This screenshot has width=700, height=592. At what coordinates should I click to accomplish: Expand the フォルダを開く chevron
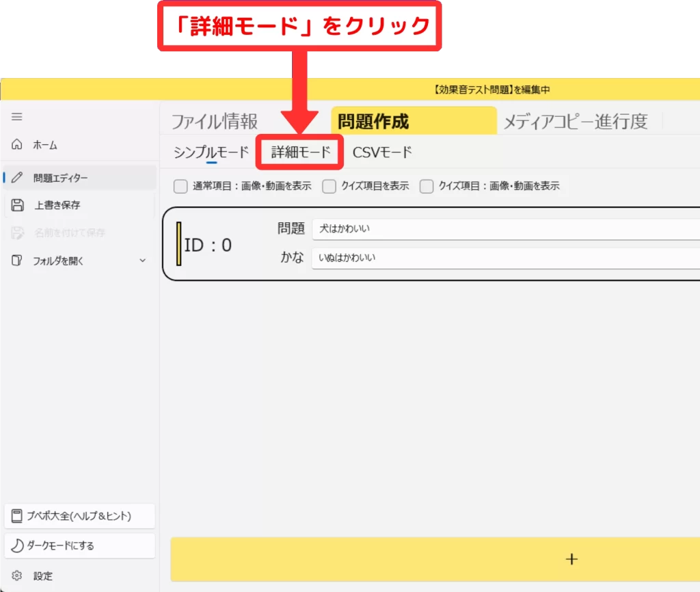[142, 260]
